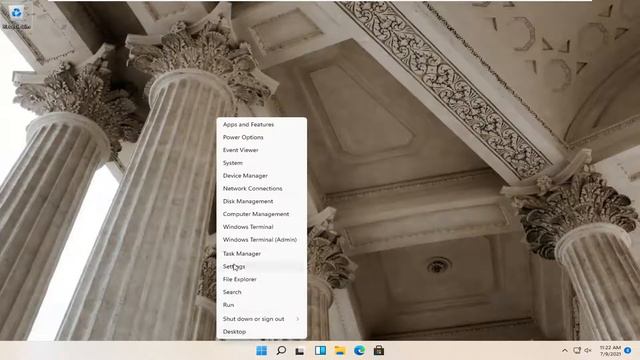Open Computer Management
This screenshot has height=360, width=640.
(262, 214)
